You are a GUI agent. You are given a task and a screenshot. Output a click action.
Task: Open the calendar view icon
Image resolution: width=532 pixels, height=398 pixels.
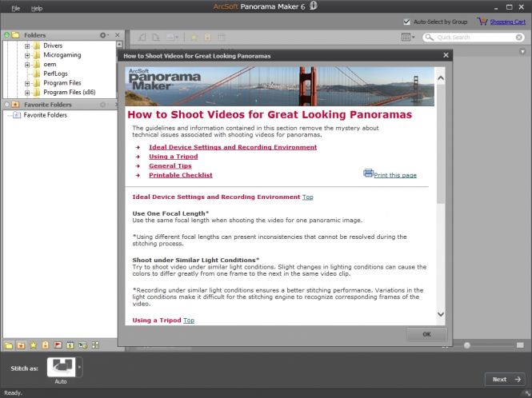point(70,345)
